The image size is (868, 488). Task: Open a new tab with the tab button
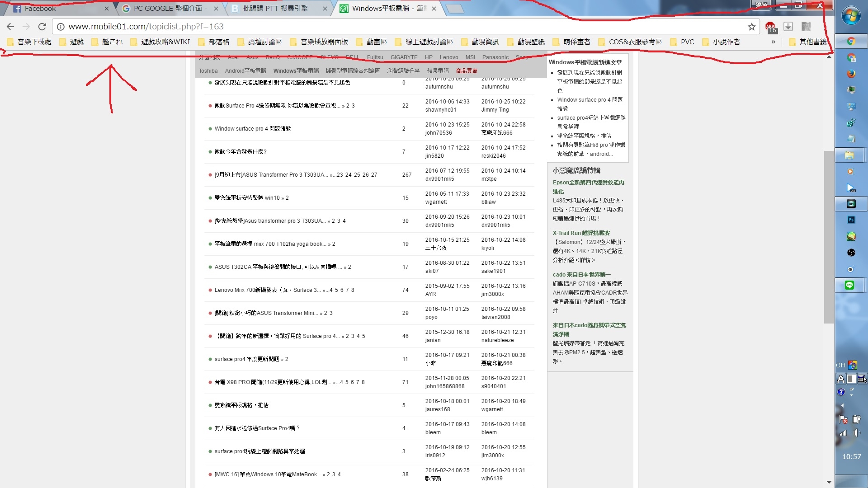click(455, 9)
